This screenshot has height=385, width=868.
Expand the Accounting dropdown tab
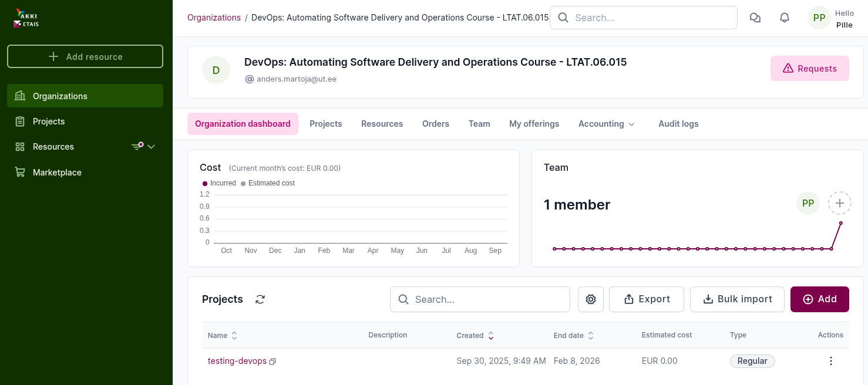click(x=607, y=124)
